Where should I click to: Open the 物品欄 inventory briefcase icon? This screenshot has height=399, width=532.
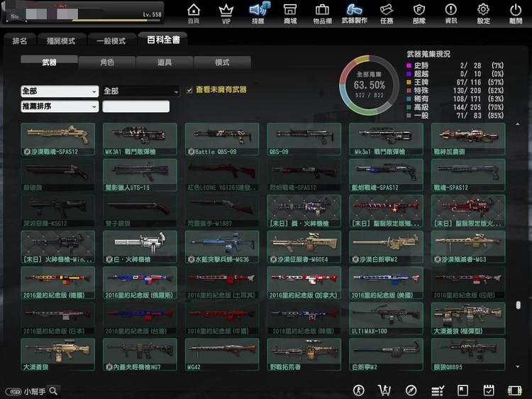tap(322, 13)
